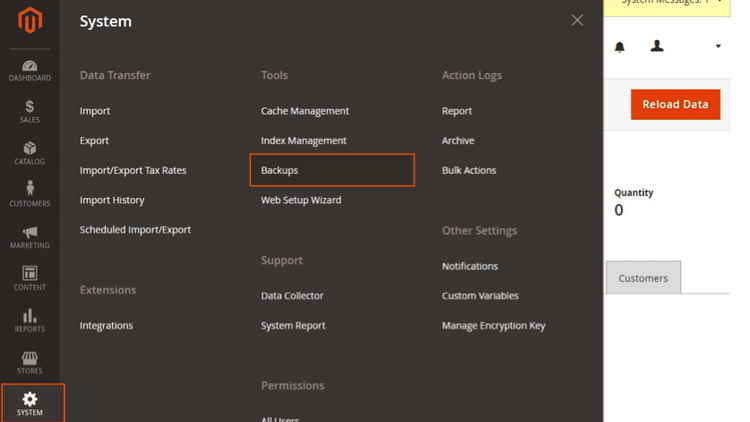
Task: Expand the admin account dropdown arrow
Action: coord(718,46)
